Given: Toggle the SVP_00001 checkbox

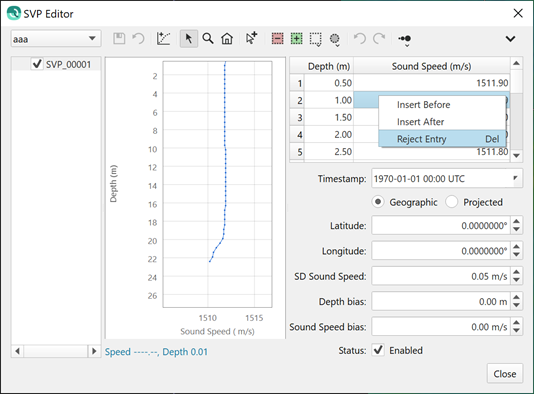Looking at the screenshot, I should click(x=37, y=64).
